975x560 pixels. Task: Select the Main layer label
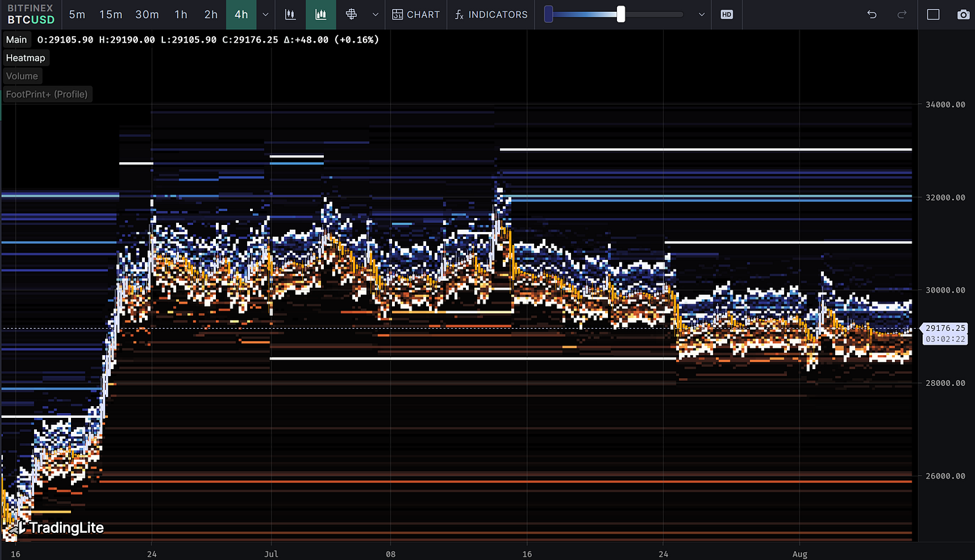pyautogui.click(x=17, y=40)
